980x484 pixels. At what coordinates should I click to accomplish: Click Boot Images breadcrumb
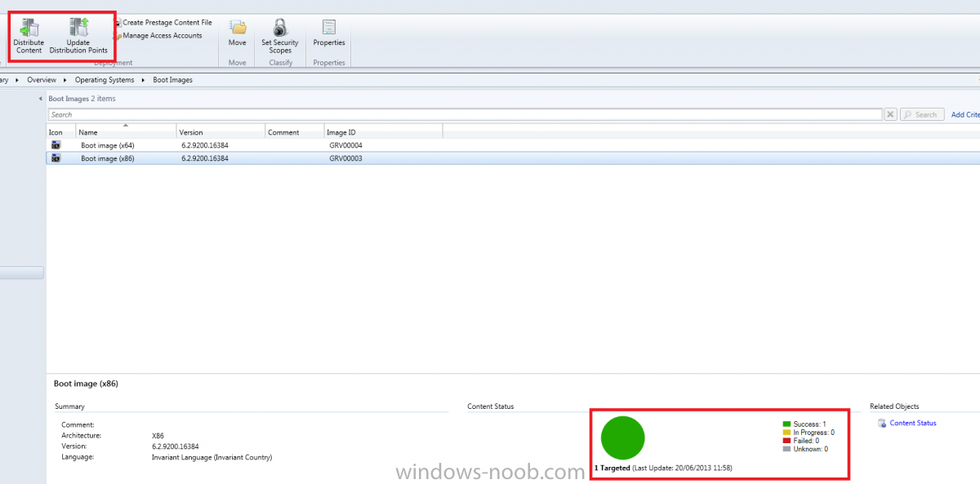[173, 80]
